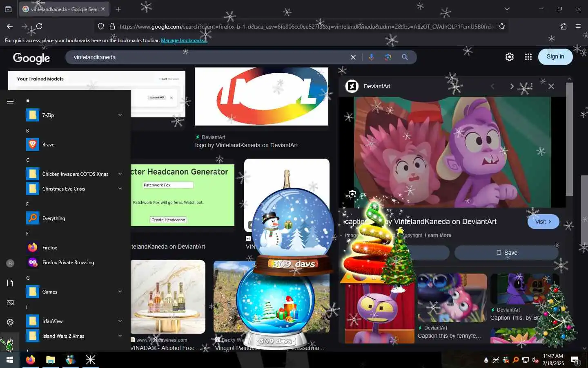Select the vintelandkaneda Google Search tab
This screenshot has height=368, width=588.
pos(64,9)
